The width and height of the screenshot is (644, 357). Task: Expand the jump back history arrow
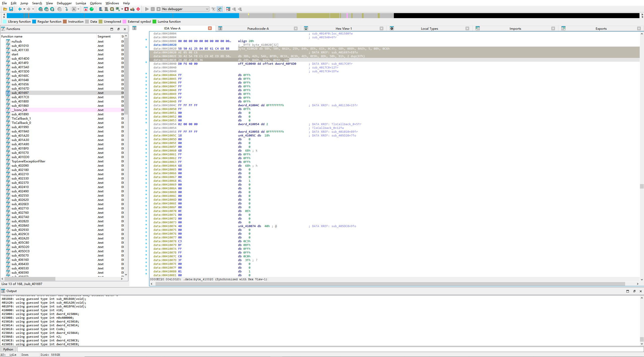tap(24, 9)
